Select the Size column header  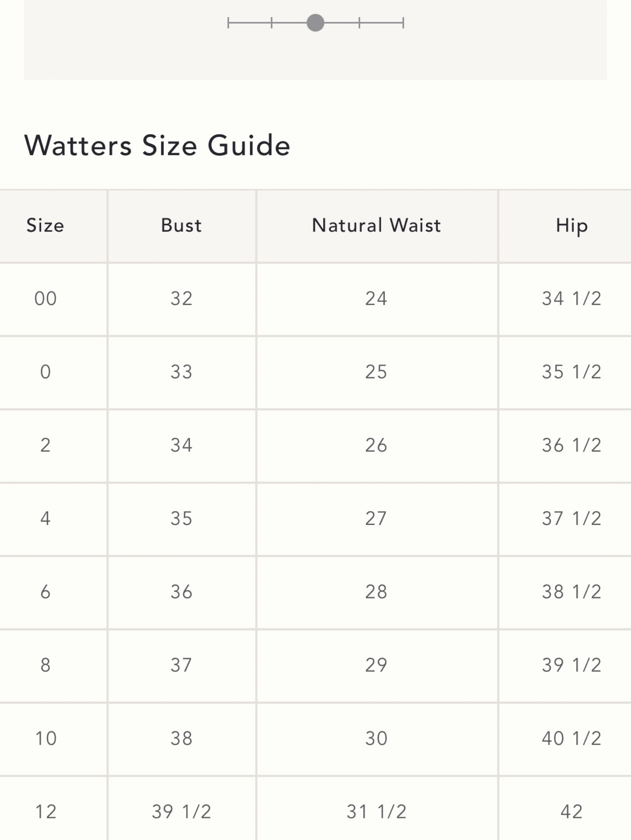point(45,225)
